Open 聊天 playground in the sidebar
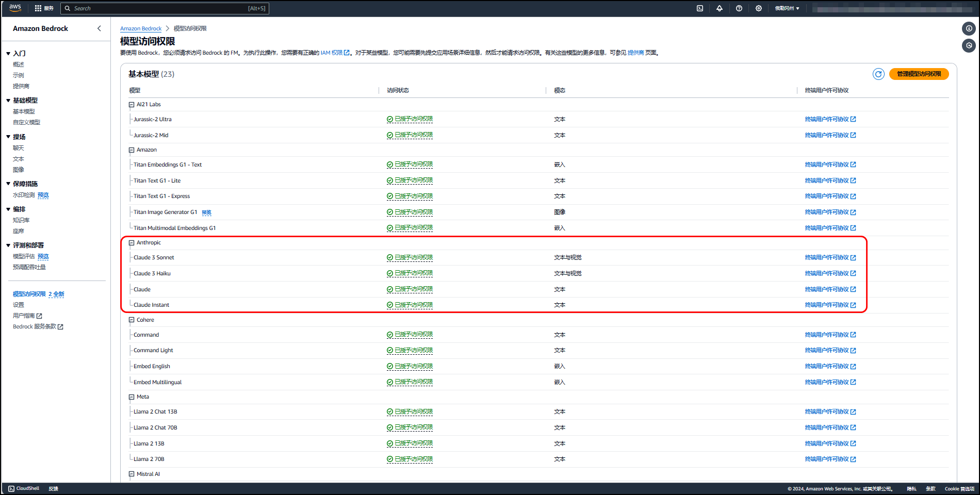 pos(19,148)
